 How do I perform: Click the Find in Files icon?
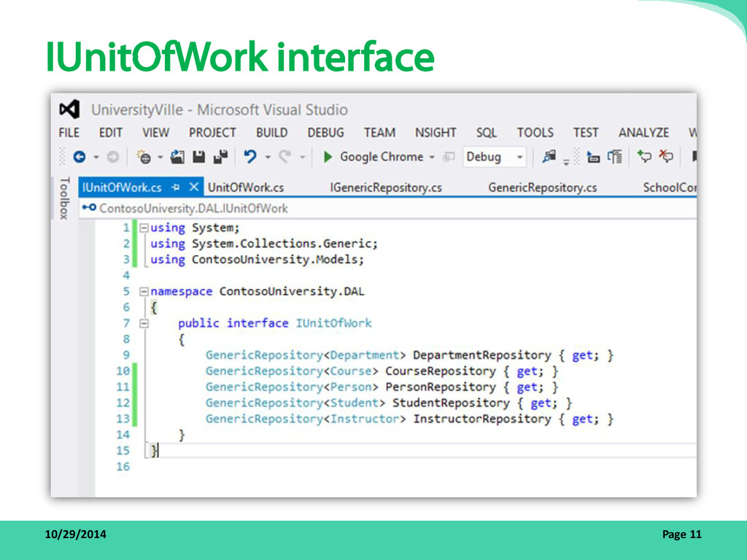pyautogui.click(x=549, y=157)
